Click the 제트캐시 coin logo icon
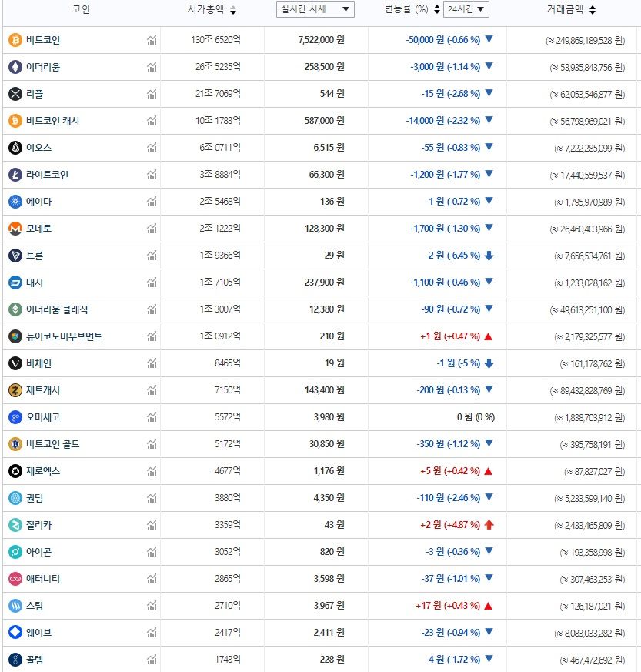 (15, 390)
